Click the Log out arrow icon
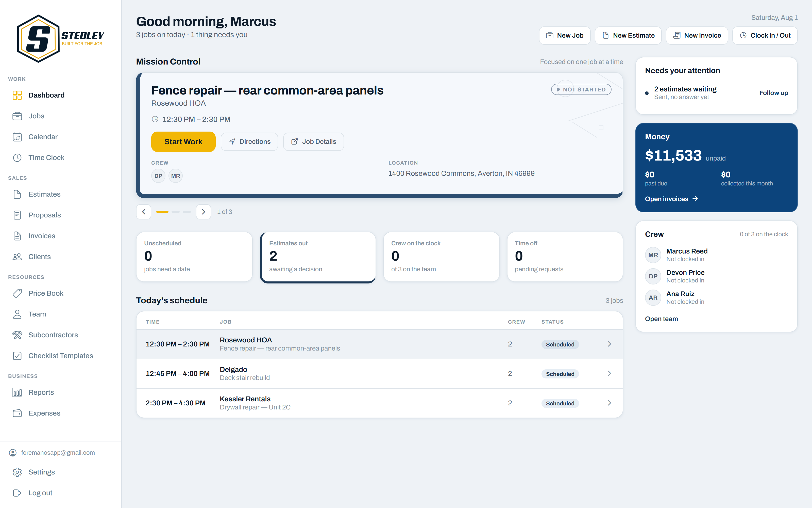Screen dimensions: 812x508 tap(17, 493)
